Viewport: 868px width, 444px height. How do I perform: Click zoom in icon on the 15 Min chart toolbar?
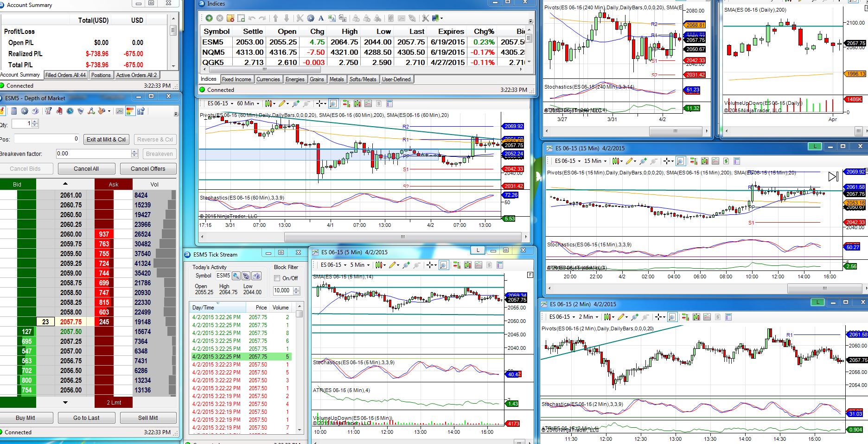pyautogui.click(x=643, y=161)
